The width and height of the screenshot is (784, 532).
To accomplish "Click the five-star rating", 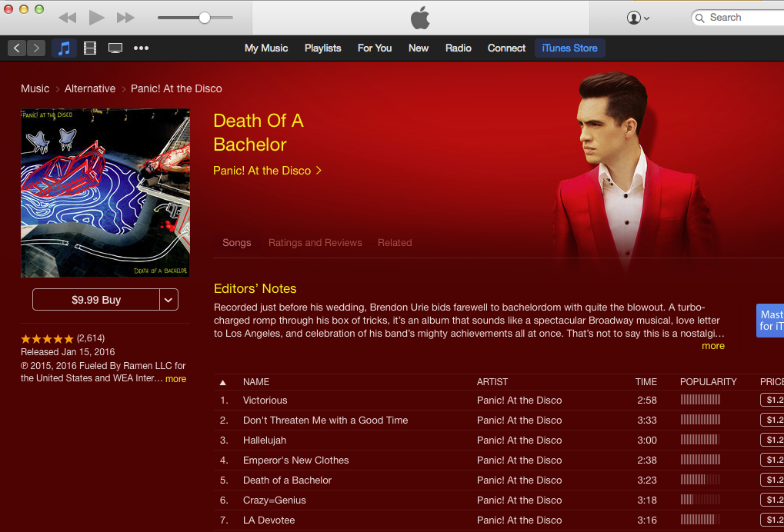I will point(47,339).
